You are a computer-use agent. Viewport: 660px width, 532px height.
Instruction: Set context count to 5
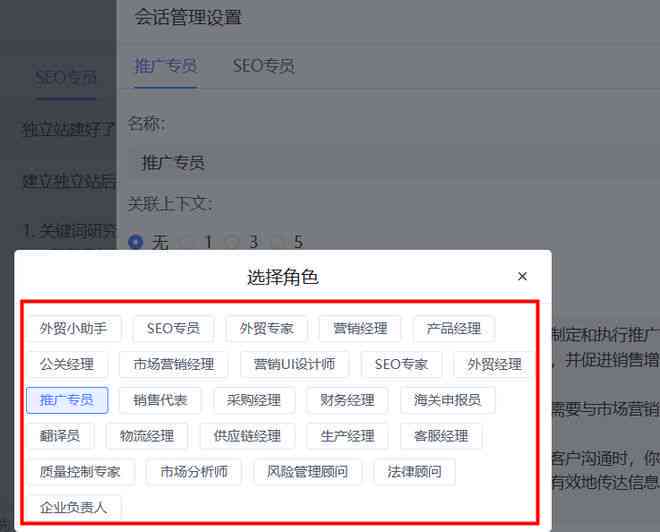click(277, 242)
